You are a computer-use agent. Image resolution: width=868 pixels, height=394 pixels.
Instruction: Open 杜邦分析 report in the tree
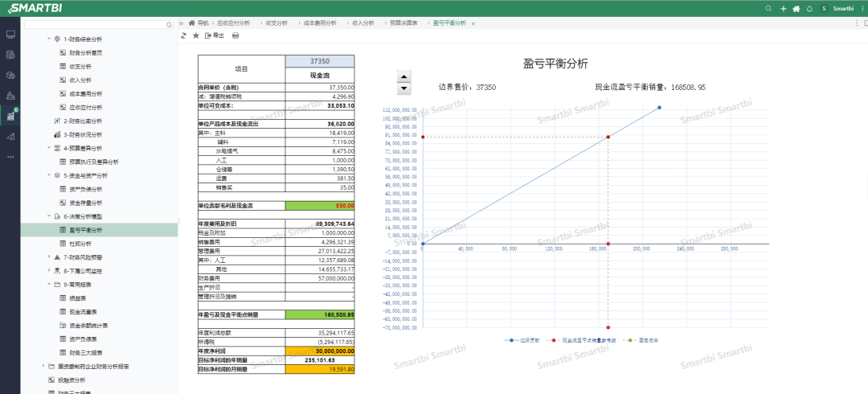[x=81, y=244]
